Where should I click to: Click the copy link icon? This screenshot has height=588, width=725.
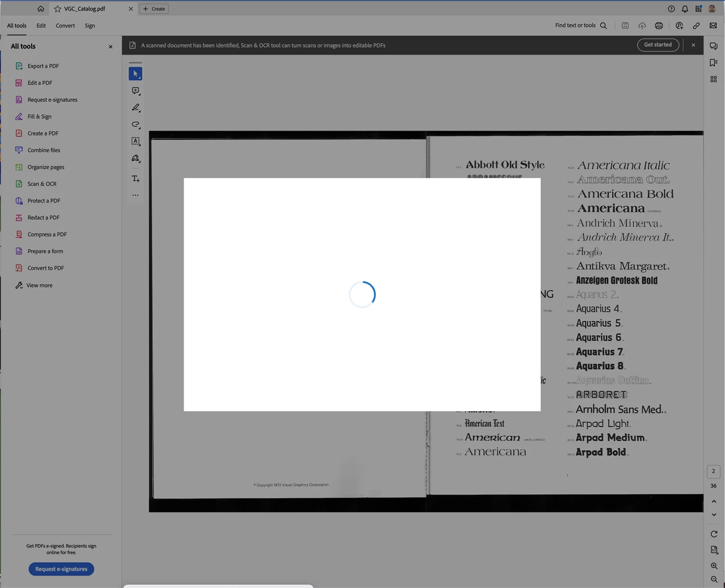coord(696,25)
